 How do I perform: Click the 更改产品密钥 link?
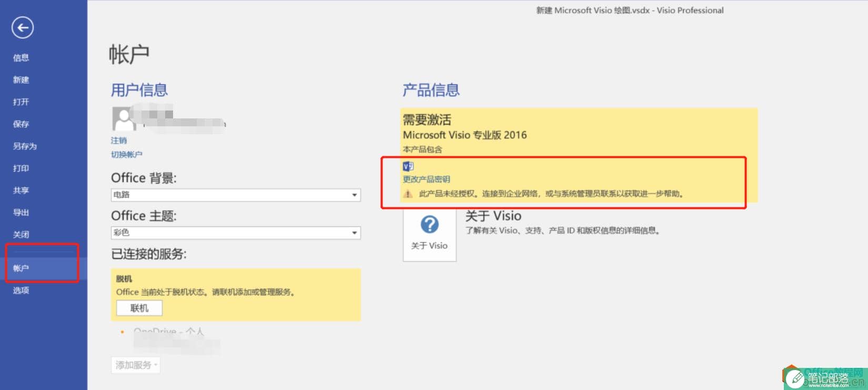[x=427, y=179]
